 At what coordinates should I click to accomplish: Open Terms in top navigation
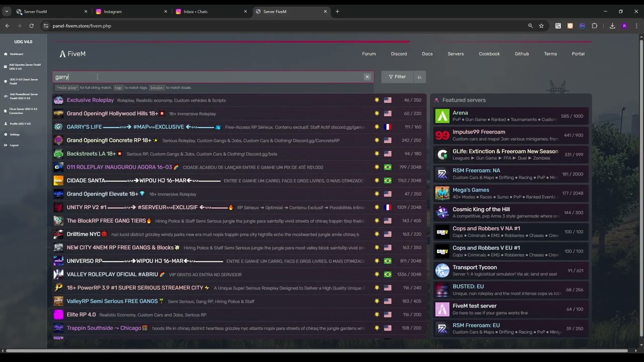[550, 54]
